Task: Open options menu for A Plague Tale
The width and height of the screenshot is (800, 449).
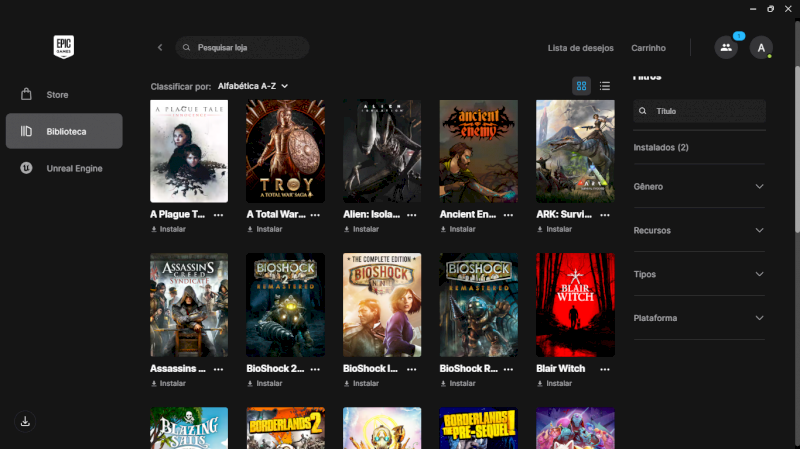Action: (x=218, y=215)
